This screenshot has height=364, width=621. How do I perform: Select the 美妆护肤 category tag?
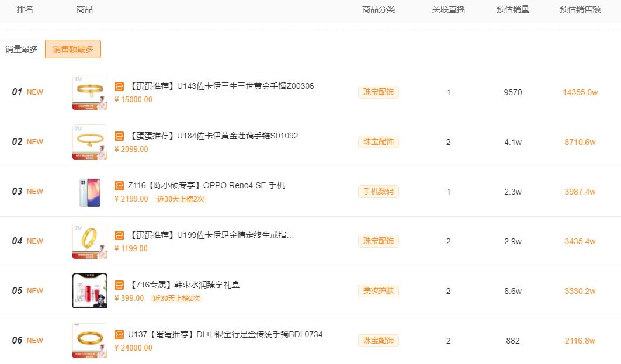[377, 291]
